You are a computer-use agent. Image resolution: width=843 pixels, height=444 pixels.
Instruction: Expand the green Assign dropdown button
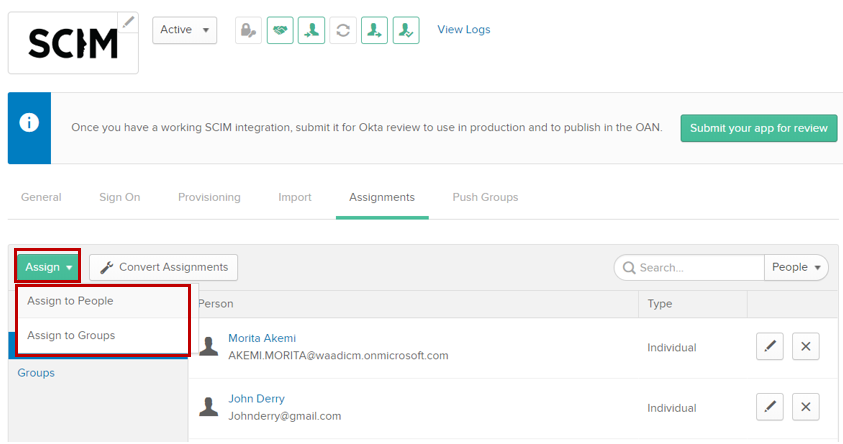pos(48,267)
